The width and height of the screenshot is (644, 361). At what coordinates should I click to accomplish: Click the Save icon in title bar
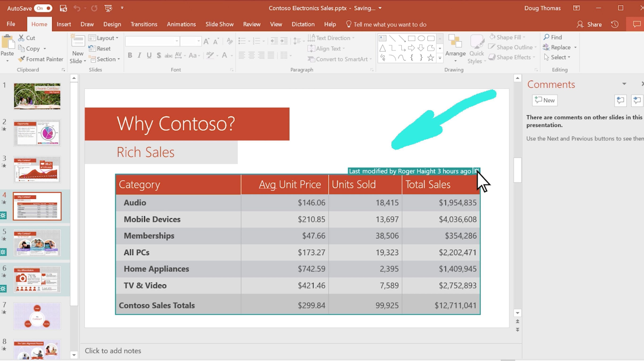(x=63, y=8)
